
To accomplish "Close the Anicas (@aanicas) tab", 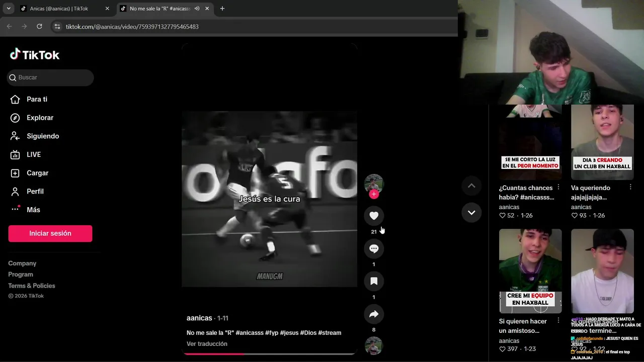I will (x=107, y=9).
